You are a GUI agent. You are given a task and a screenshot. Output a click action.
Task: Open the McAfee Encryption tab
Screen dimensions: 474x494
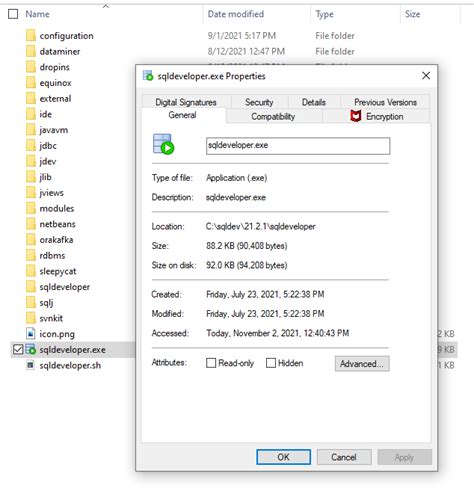(x=377, y=116)
